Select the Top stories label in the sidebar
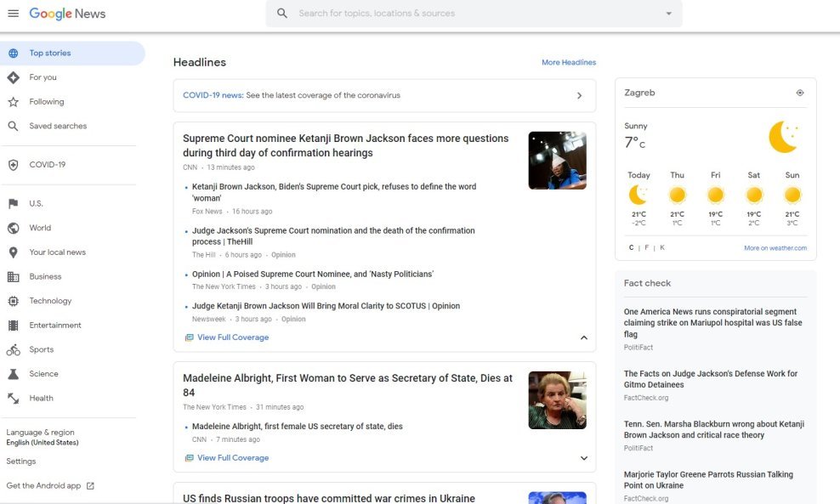840x504 pixels. tap(50, 53)
